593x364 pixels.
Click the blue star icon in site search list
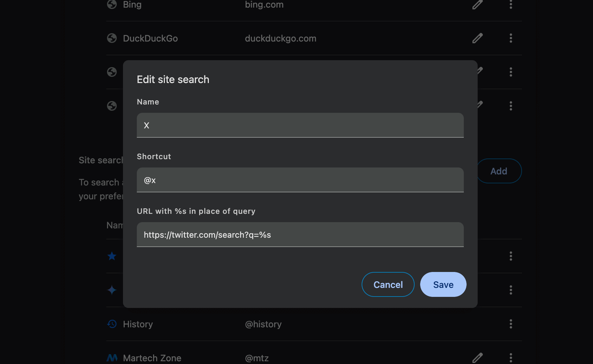pyautogui.click(x=112, y=256)
